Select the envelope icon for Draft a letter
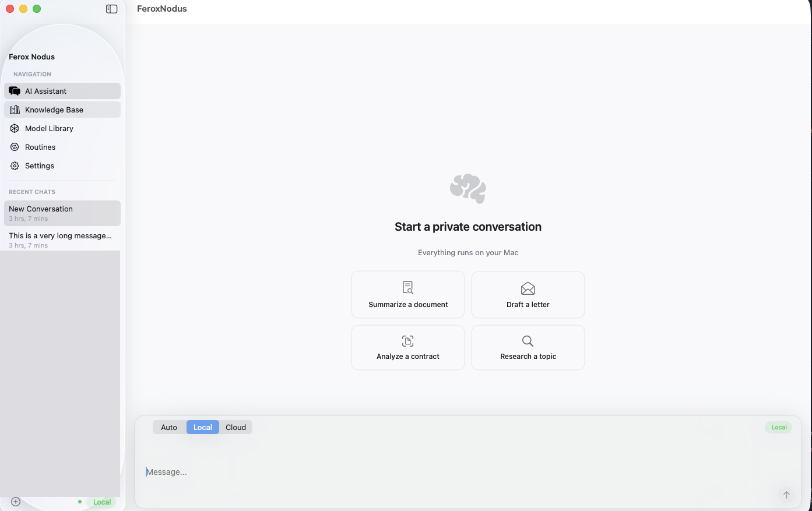The image size is (812, 511). tap(528, 287)
